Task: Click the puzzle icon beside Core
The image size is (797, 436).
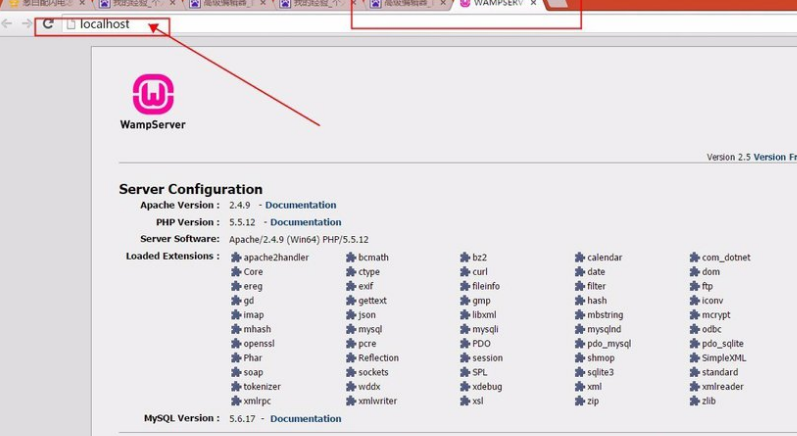Action: coord(236,271)
